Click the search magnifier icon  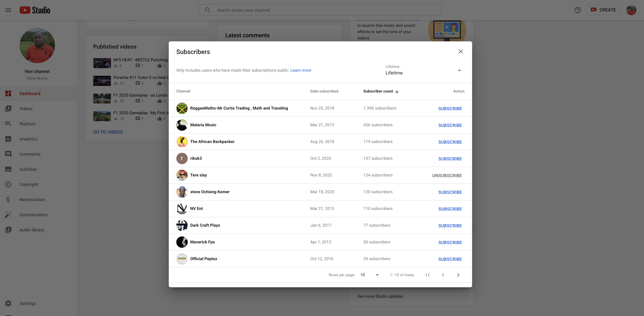[208, 10]
